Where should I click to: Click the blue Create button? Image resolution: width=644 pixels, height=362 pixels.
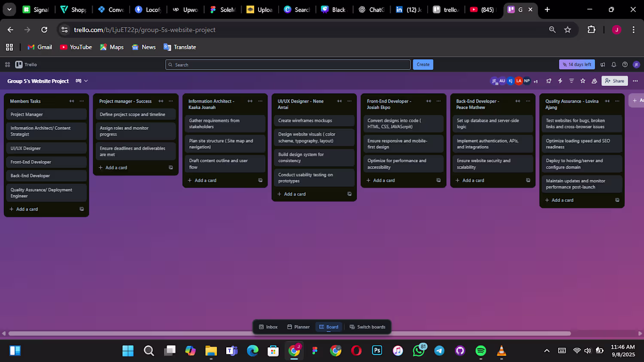(x=423, y=64)
